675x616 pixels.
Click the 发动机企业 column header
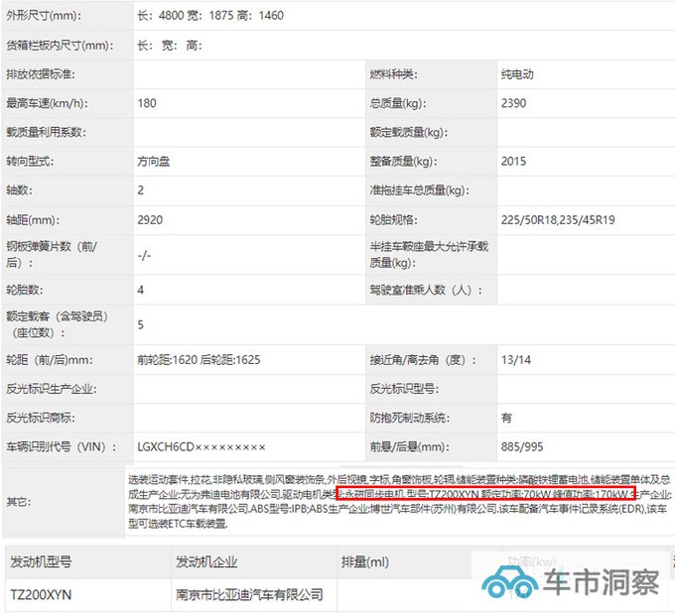pyautogui.click(x=206, y=561)
